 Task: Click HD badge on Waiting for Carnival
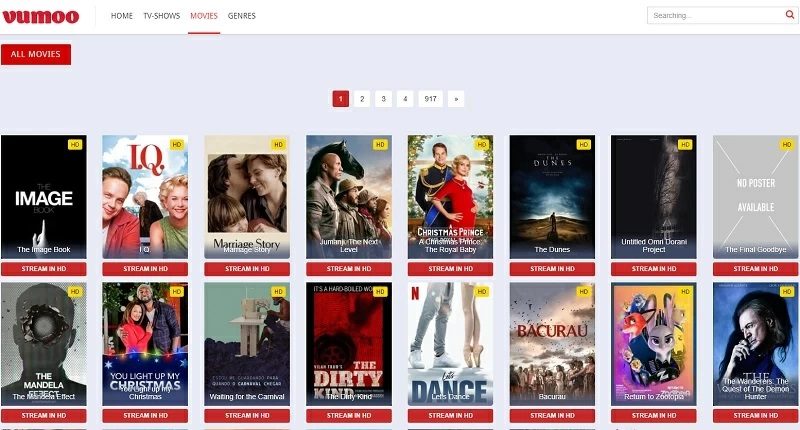coord(278,292)
